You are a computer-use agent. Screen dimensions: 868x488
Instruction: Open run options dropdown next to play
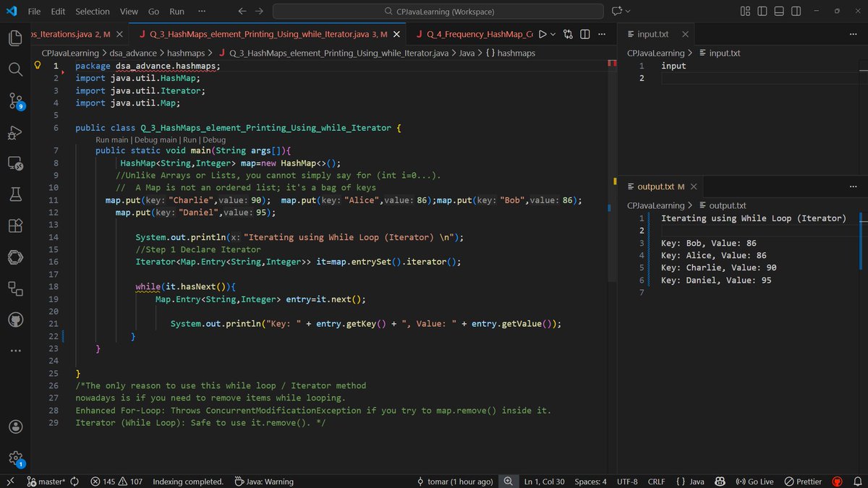coord(553,34)
